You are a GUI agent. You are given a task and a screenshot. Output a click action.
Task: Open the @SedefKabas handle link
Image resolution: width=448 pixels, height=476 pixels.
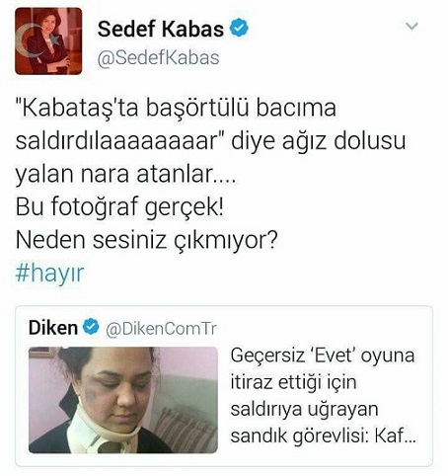pyautogui.click(x=158, y=58)
